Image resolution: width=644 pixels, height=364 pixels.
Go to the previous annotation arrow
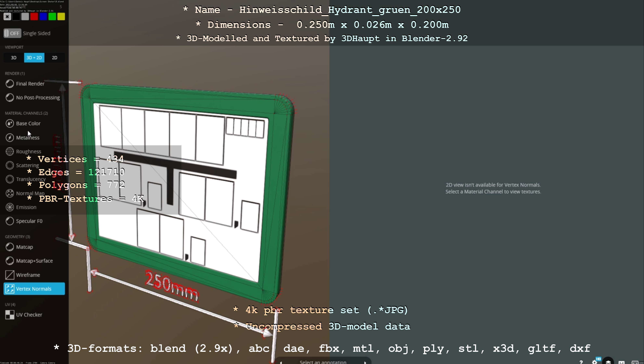click(x=281, y=362)
